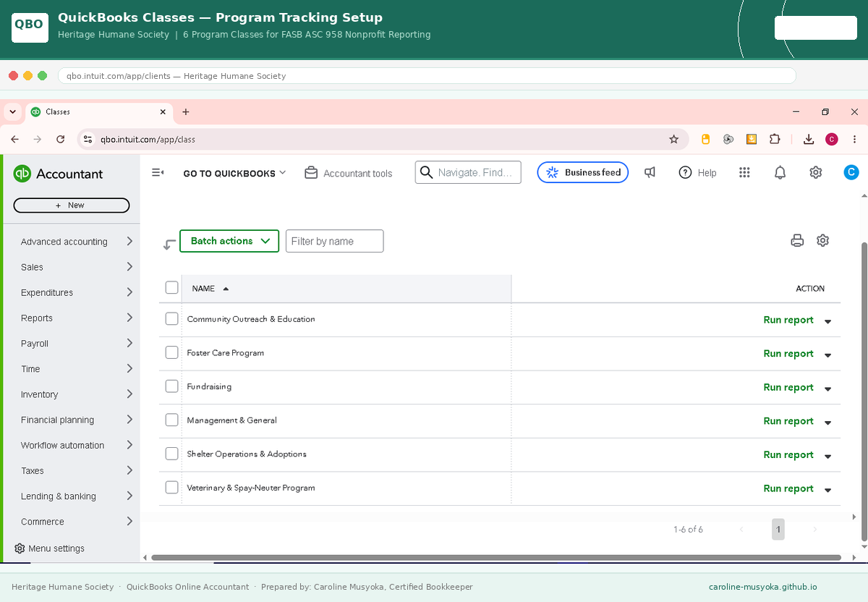The height and width of the screenshot is (602, 868).
Task: Open action arrow for Veterinary & Spay-Neuter Program
Action: pos(827,490)
